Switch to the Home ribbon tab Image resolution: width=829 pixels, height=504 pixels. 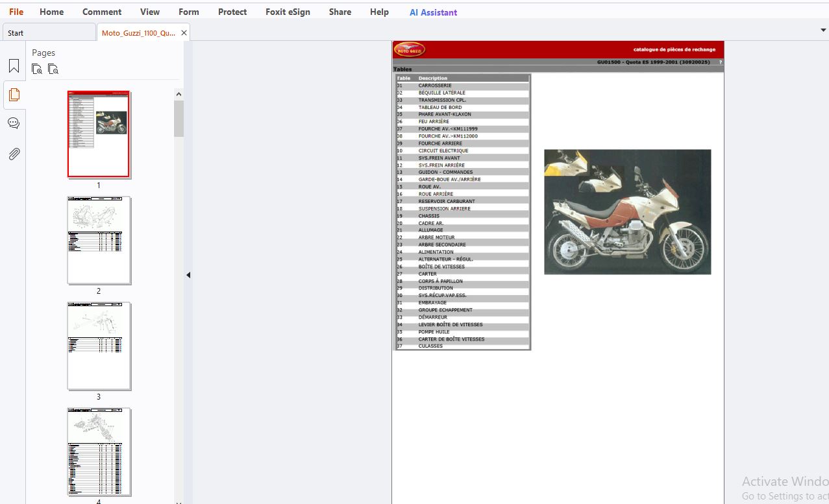[51, 12]
